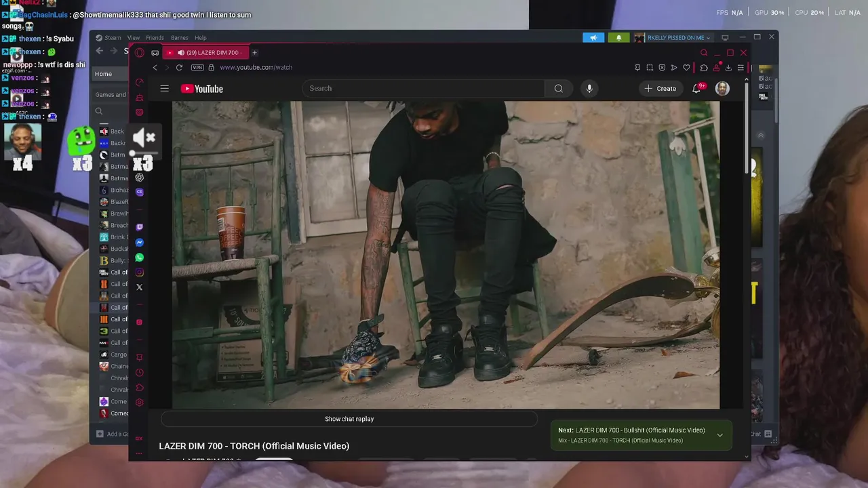The width and height of the screenshot is (868, 488).
Task: Click the YouTube search box
Action: (x=423, y=88)
